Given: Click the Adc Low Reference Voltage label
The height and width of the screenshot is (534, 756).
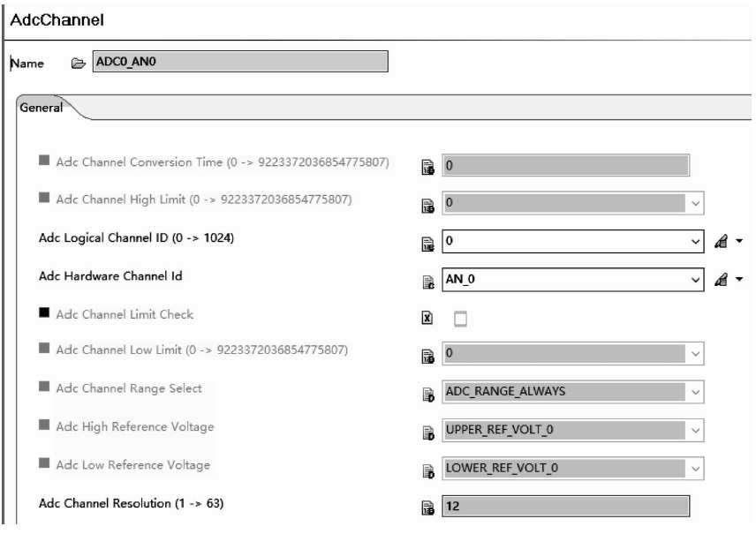Looking at the screenshot, I should pyautogui.click(x=133, y=465).
